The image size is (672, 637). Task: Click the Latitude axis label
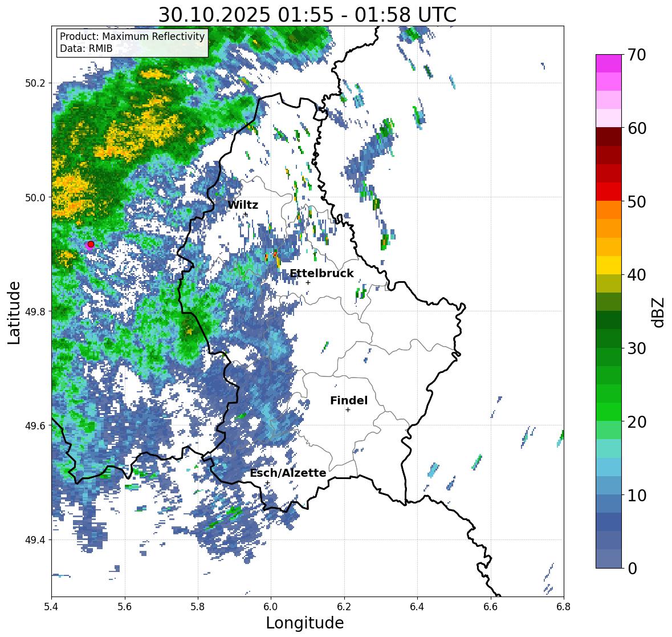pyautogui.click(x=14, y=313)
